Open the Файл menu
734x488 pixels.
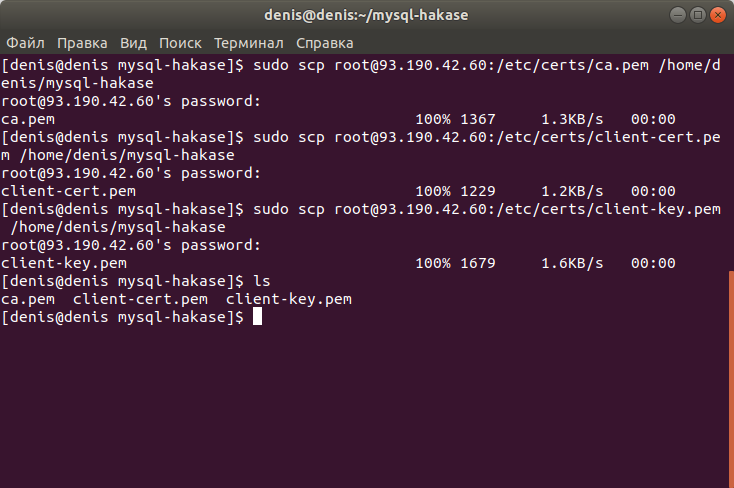point(25,43)
